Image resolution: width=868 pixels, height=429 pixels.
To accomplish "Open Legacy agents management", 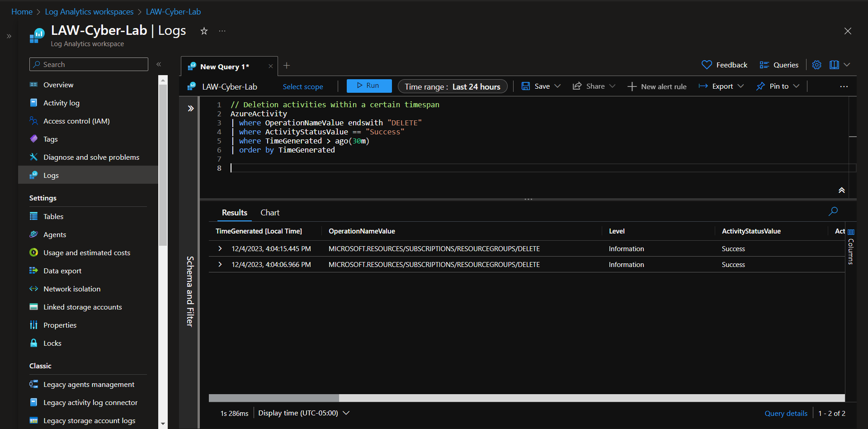I will [x=88, y=384].
